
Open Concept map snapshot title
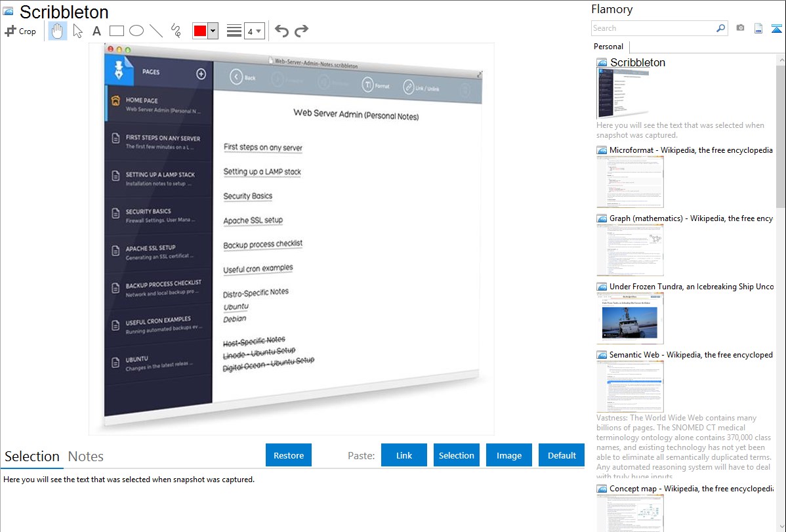(691, 488)
